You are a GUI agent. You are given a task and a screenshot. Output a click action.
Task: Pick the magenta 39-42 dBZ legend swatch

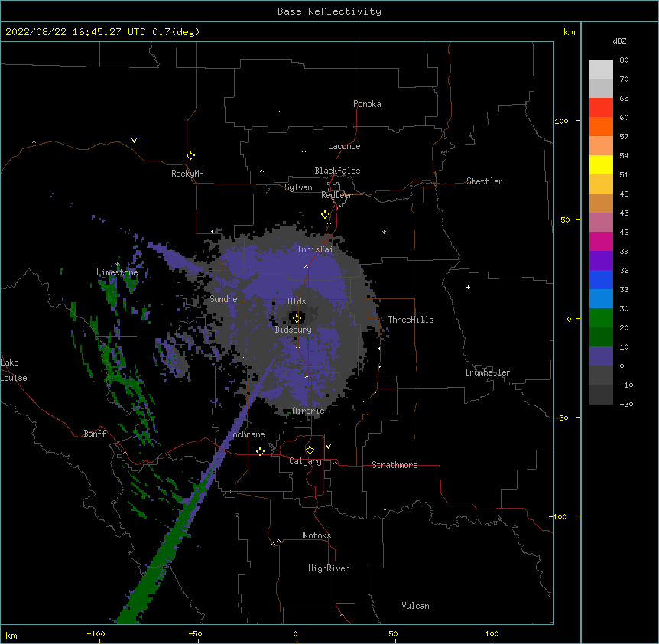[x=601, y=241]
